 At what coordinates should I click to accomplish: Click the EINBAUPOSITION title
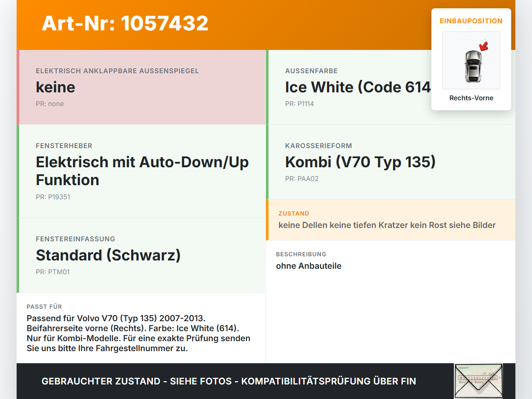click(x=471, y=21)
